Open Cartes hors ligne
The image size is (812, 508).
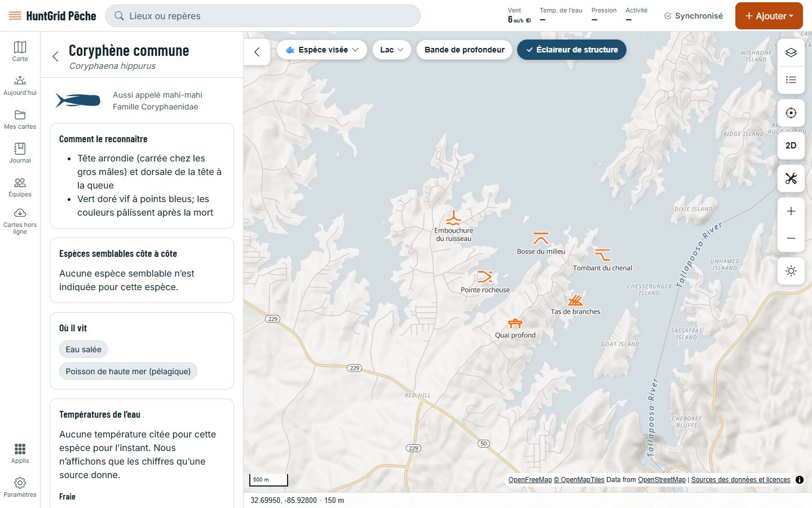20,221
